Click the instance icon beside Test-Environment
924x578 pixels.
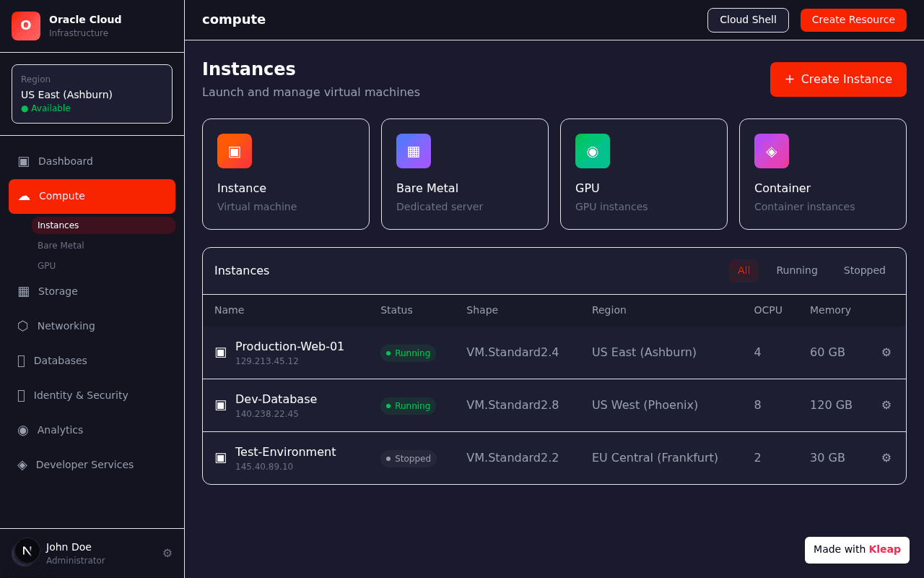[221, 458]
